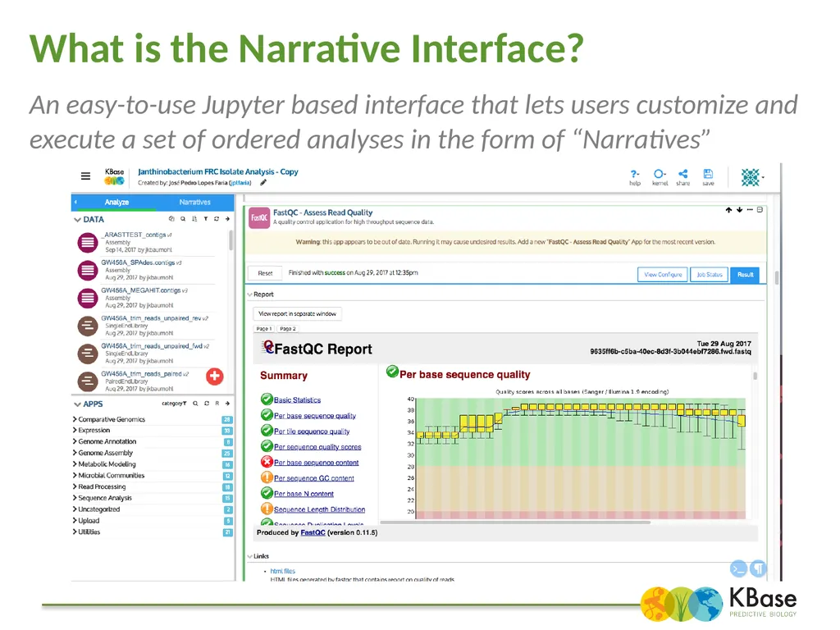
Task: Click View report in separate window
Action: 297,314
